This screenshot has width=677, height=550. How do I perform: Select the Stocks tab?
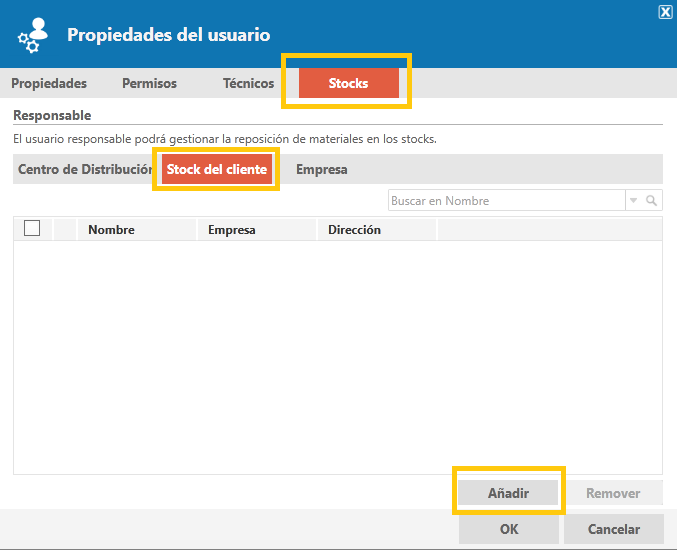coord(348,83)
